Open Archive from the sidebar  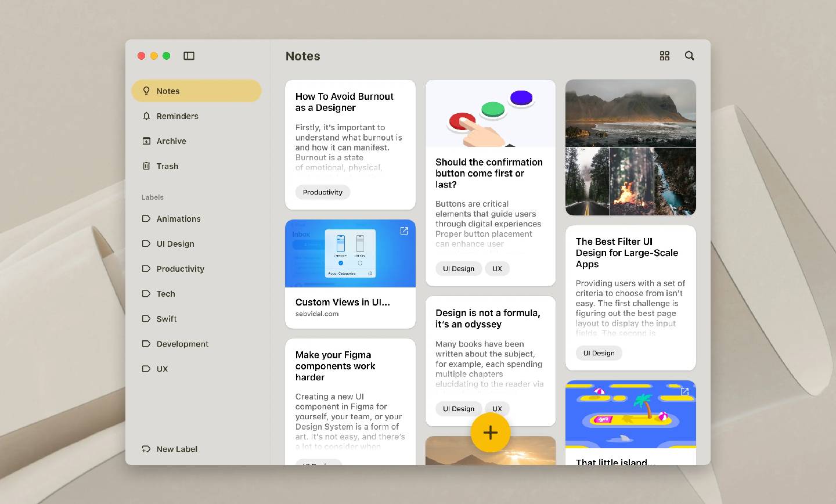tap(171, 141)
